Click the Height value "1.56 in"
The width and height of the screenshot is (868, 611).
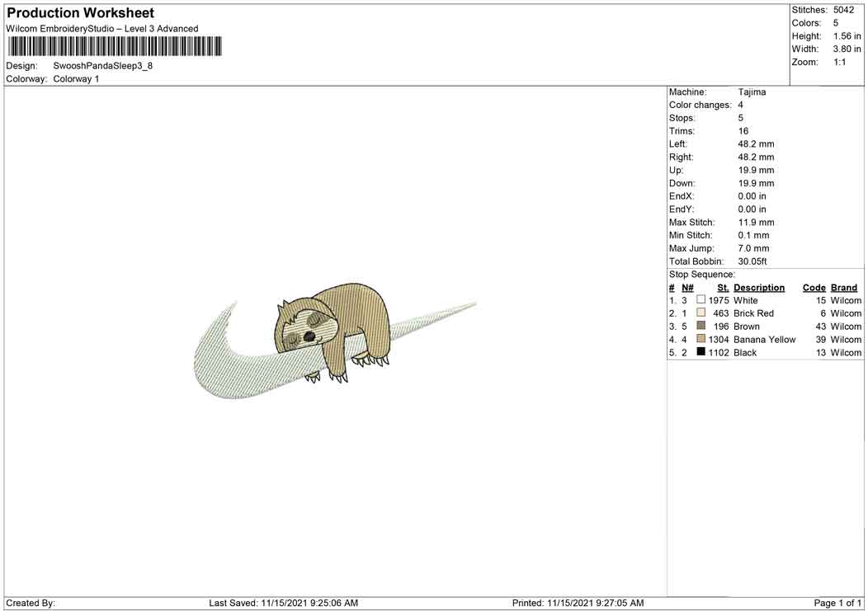[847, 36]
